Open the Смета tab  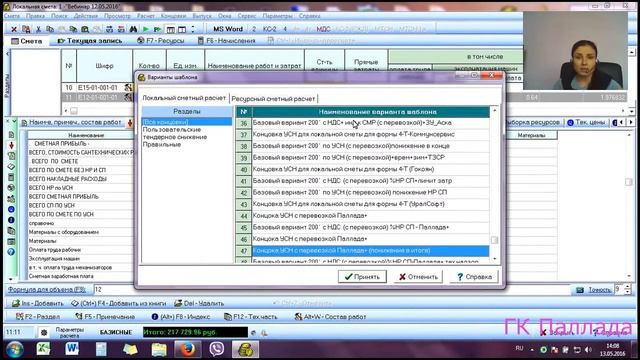(27, 41)
